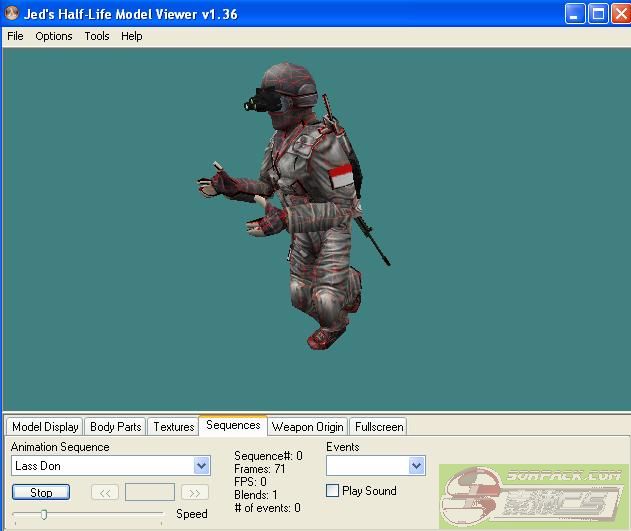Open the Help menu

tap(132, 36)
